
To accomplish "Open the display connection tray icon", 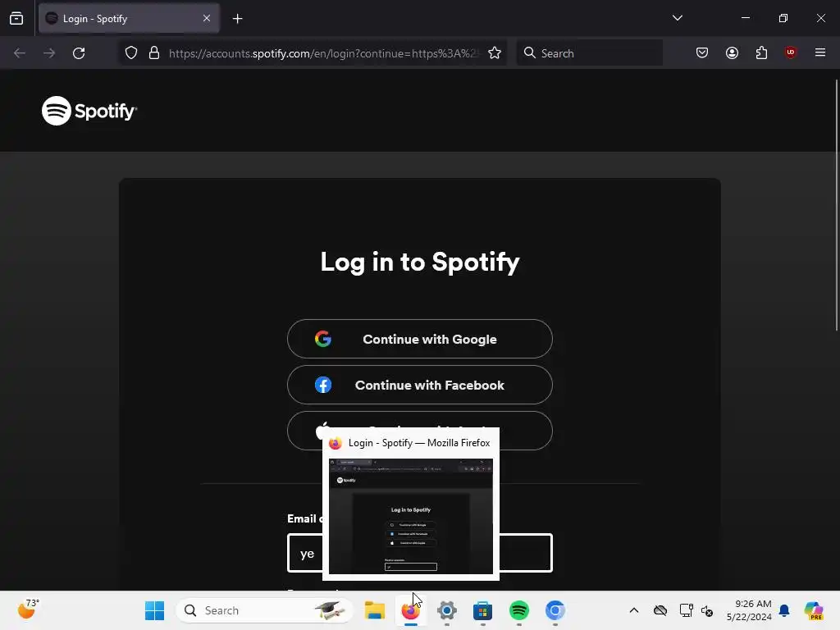I will (x=687, y=610).
